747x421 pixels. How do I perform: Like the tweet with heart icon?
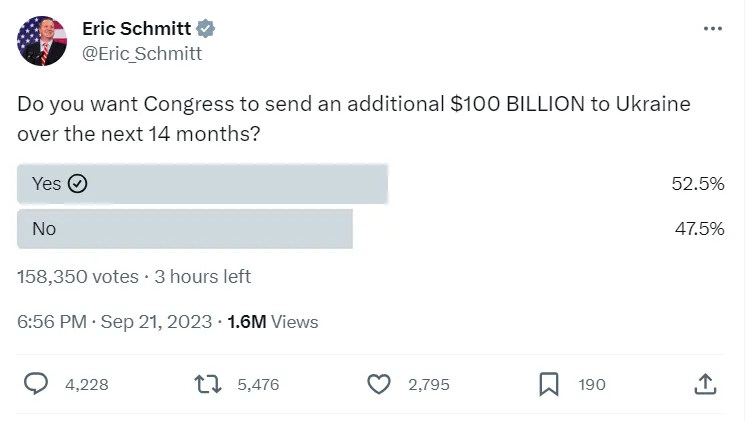click(x=378, y=384)
